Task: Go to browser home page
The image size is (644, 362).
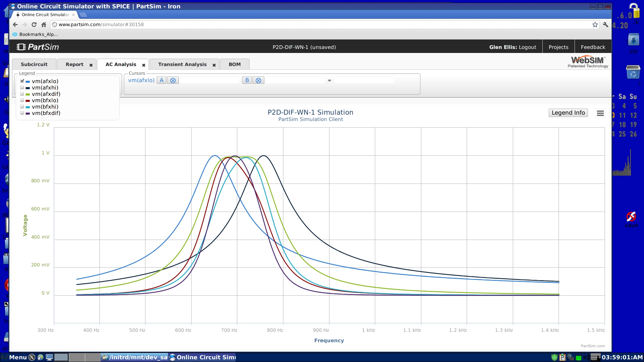Action: 44,24
